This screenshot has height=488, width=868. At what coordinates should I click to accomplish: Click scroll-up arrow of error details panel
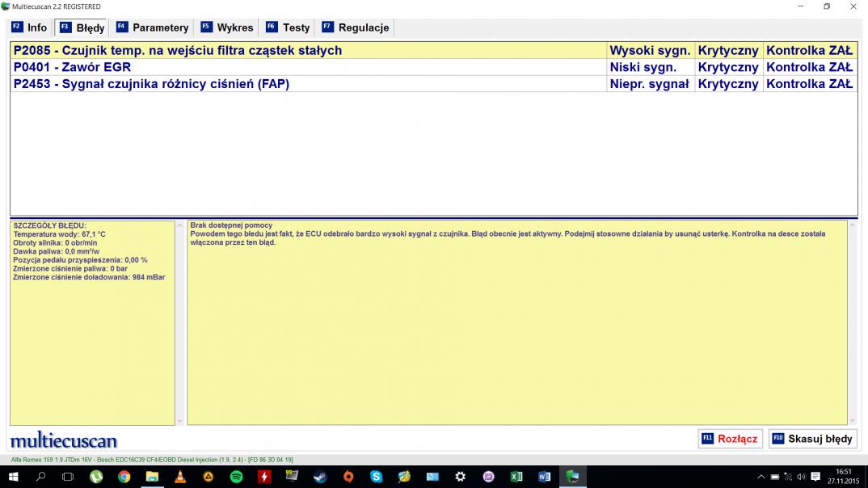180,225
